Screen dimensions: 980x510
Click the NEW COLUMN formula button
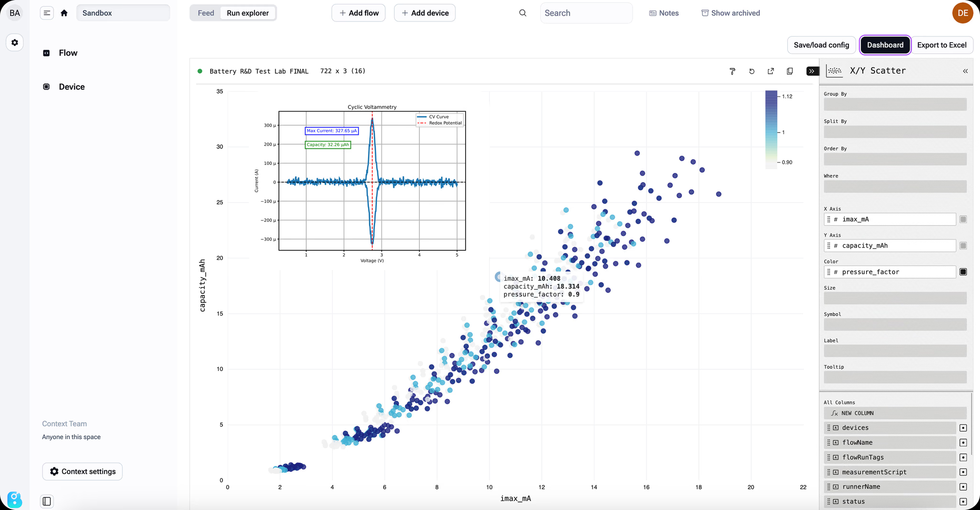pyautogui.click(x=895, y=413)
